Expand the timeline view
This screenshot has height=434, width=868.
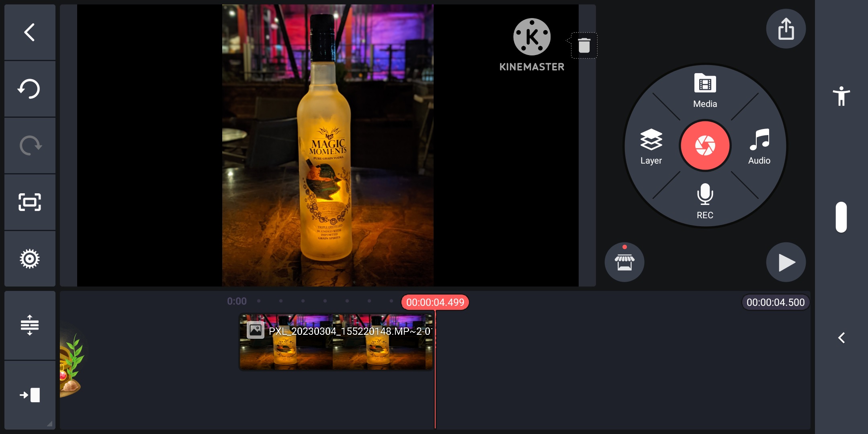30,325
